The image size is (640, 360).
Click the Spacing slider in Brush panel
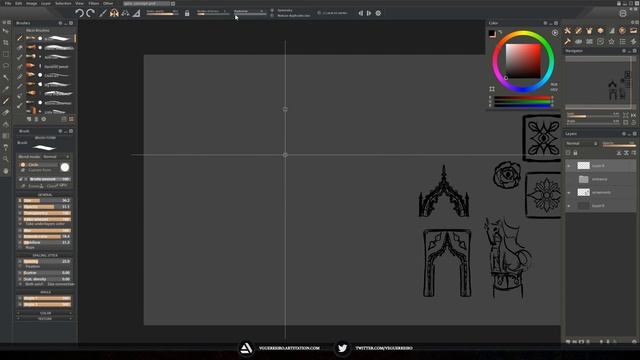pos(47,261)
